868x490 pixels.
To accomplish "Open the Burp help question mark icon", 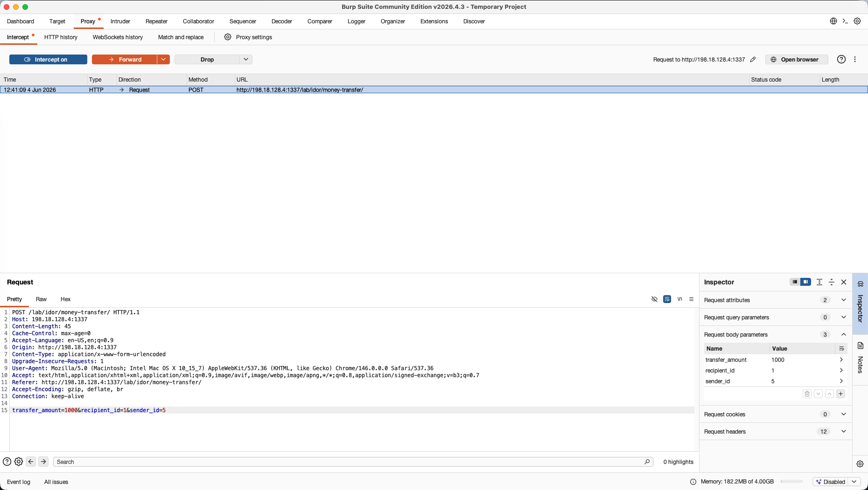I will (841, 59).
